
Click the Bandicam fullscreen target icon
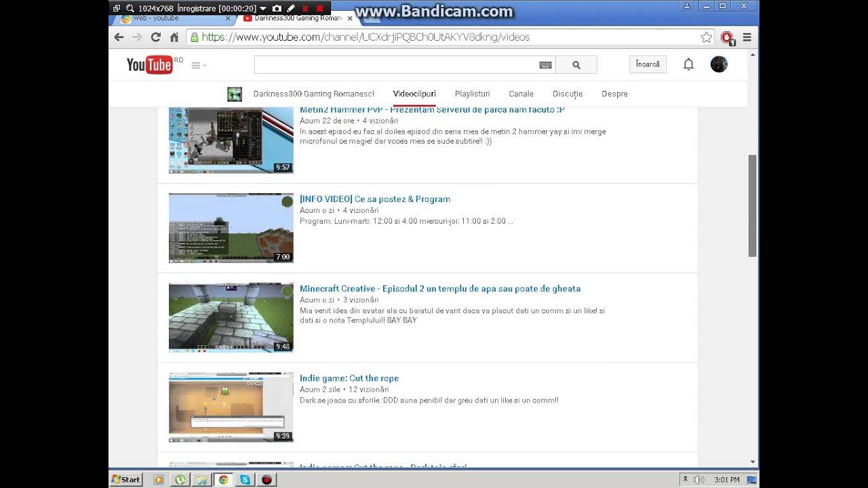tap(117, 8)
